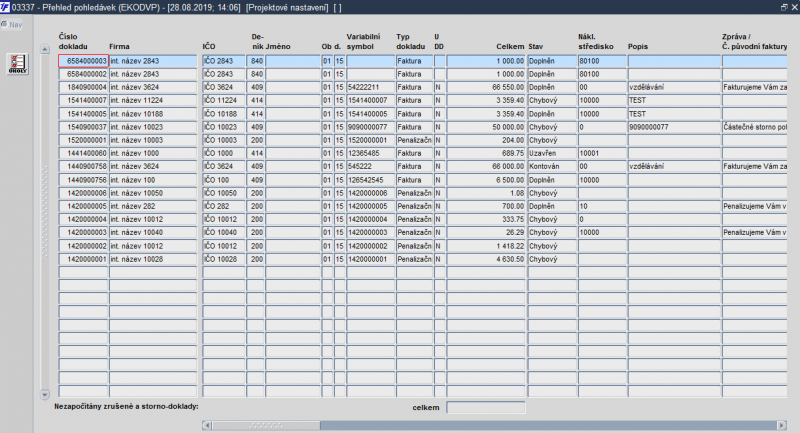Click the application logo in title bar

(x=5, y=7)
